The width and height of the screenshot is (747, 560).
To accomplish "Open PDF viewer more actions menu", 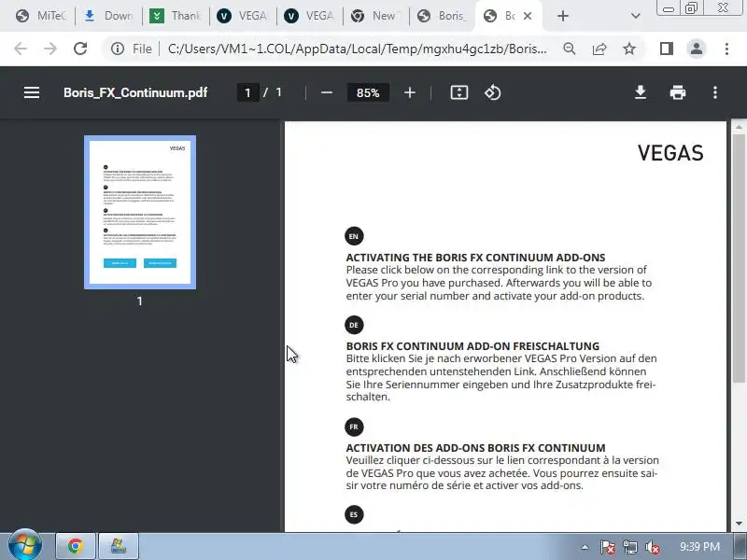I will point(715,92).
